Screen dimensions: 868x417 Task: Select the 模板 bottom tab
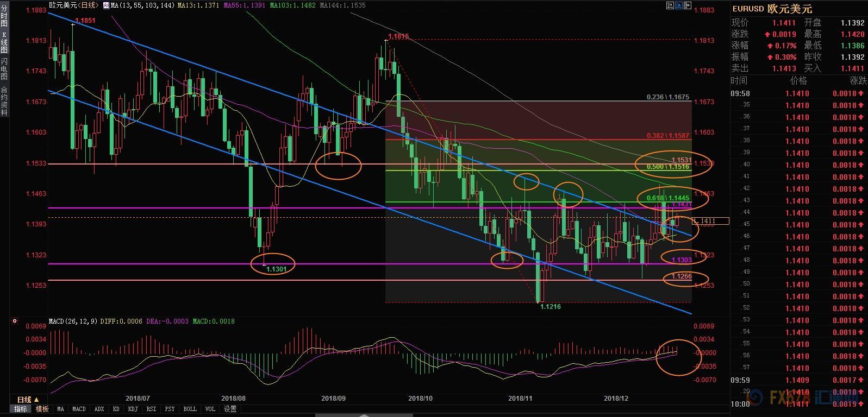tap(42, 409)
